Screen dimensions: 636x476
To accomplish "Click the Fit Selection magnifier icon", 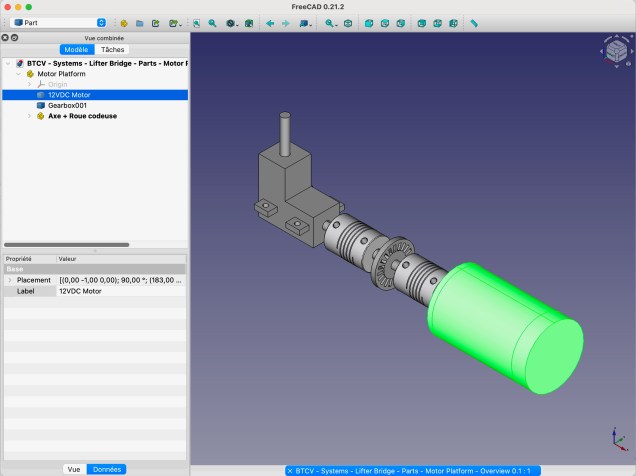I will pyautogui.click(x=212, y=22).
